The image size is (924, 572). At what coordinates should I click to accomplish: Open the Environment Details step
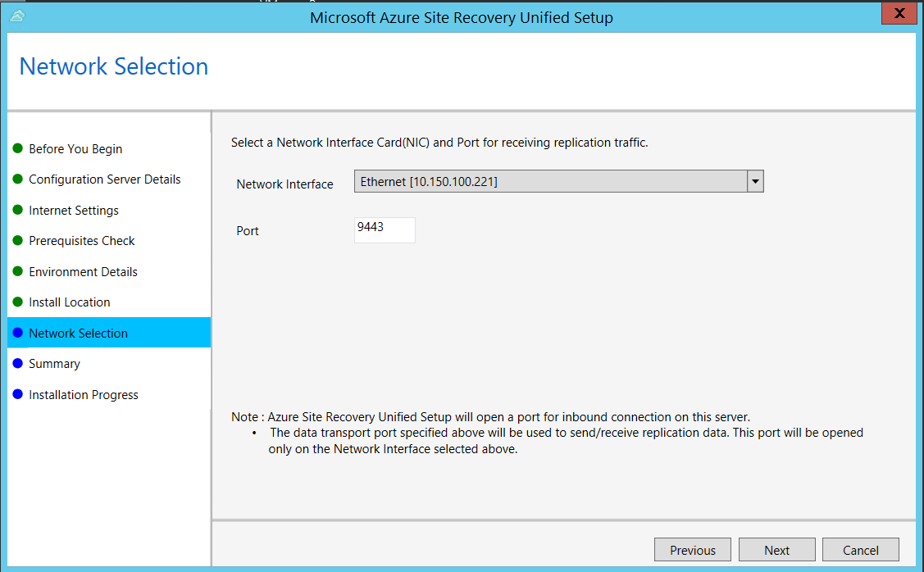83,271
